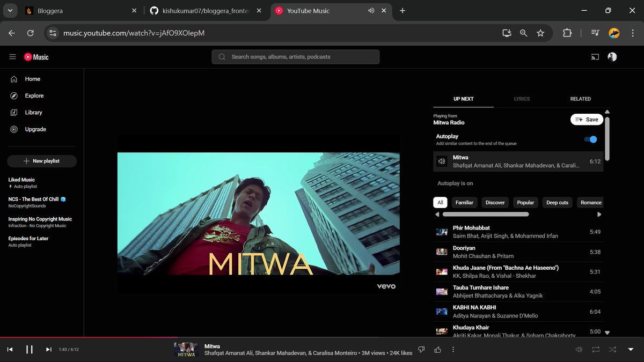Select the now-playing Mitwa queue row
The height and width of the screenshot is (362, 644).
518,161
